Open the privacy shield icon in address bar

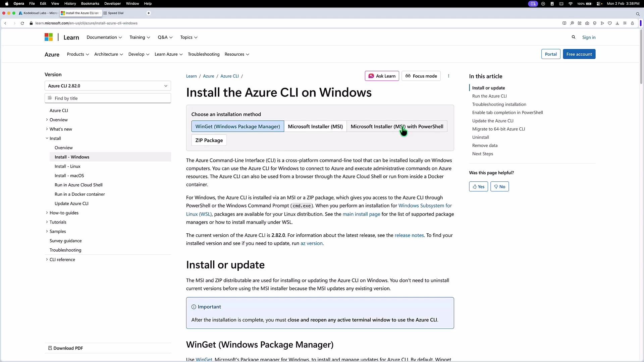click(595, 23)
